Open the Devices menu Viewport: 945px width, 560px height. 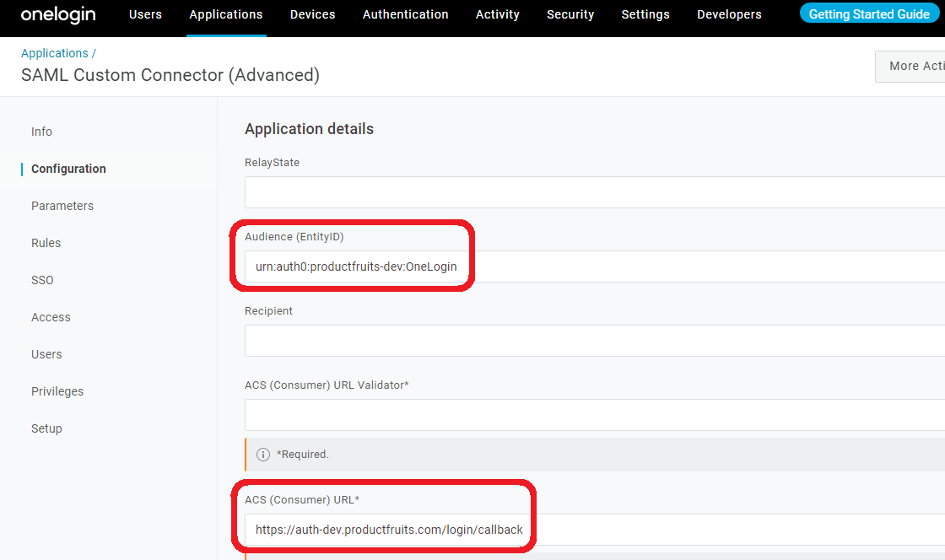coord(312,14)
